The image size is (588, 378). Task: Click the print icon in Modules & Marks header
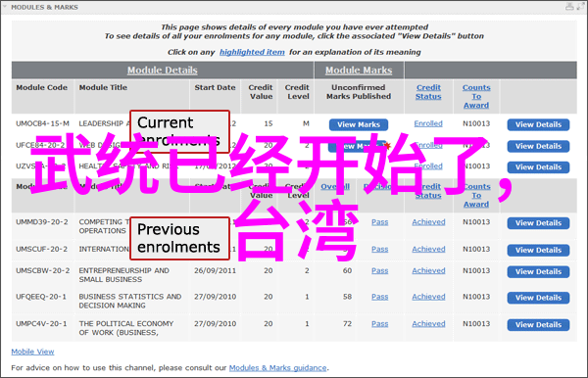[569, 7]
